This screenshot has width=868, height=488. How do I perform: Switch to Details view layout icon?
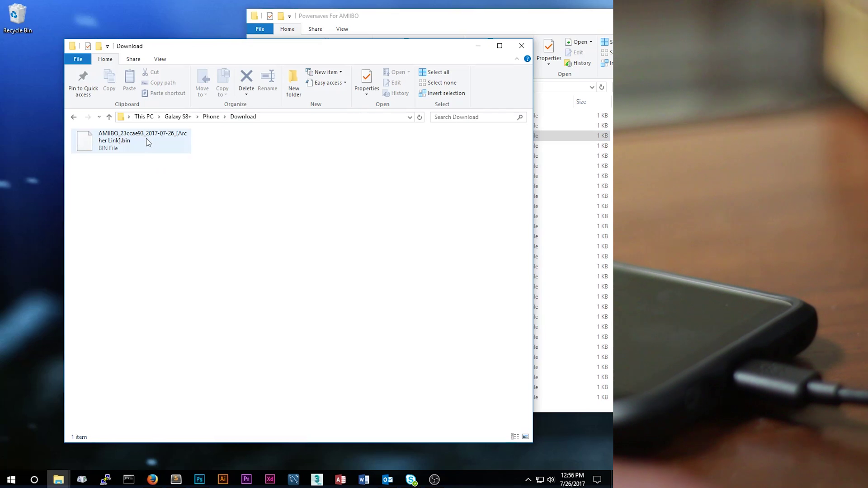[x=515, y=436]
